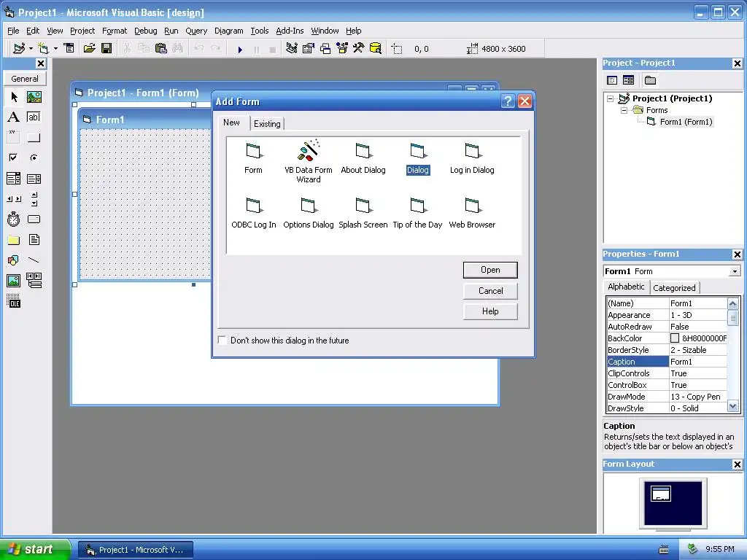Select the Timer control in toolbox
Screen dimensions: 747x560
point(14,219)
